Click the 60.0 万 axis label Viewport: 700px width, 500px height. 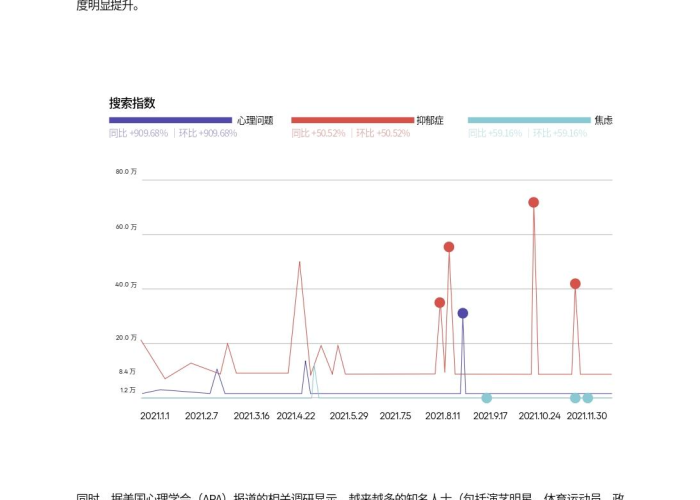126,227
